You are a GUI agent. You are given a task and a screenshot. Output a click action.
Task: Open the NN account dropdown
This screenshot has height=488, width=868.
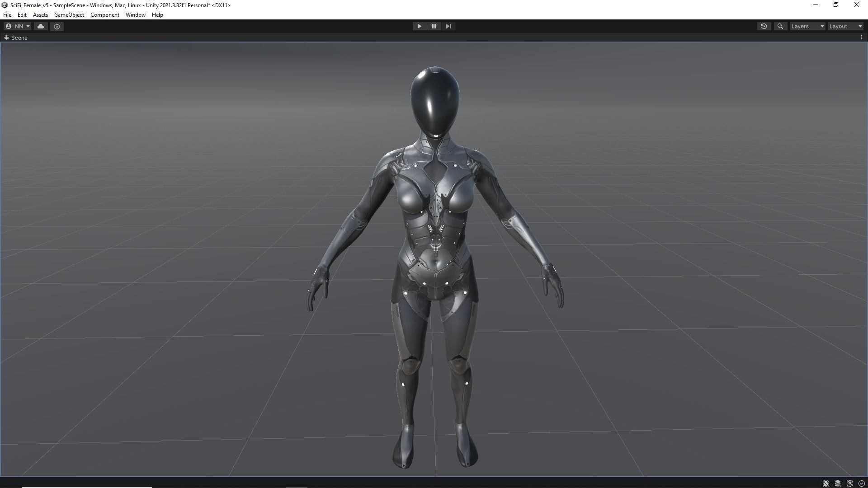(x=18, y=26)
